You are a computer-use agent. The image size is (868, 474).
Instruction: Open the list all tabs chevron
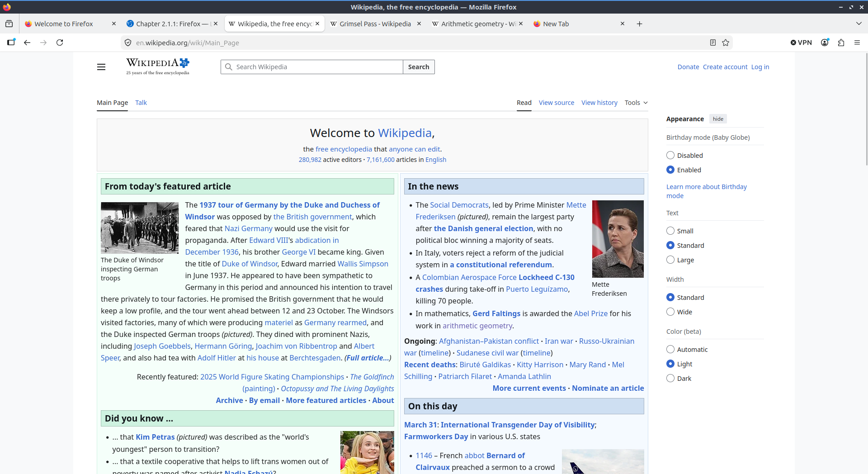click(859, 24)
